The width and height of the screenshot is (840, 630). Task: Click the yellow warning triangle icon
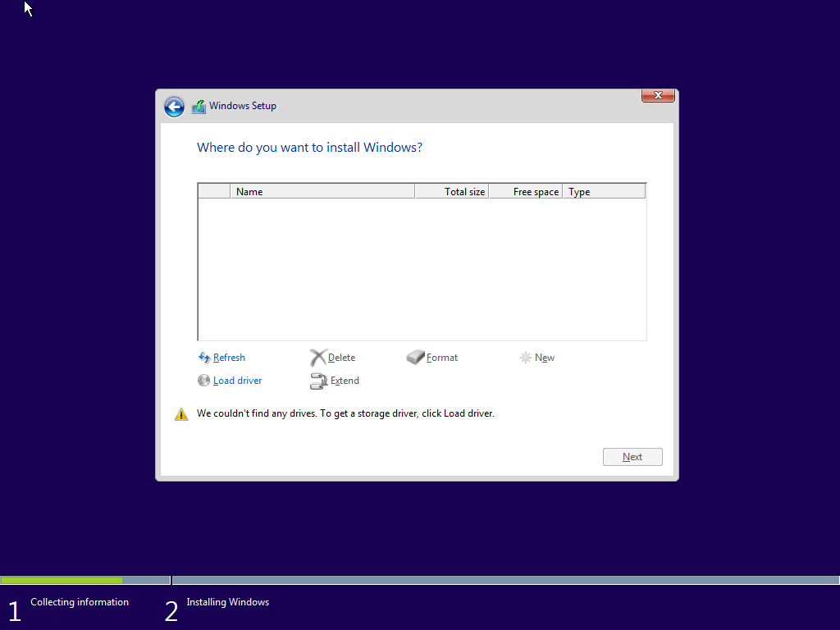(181, 414)
